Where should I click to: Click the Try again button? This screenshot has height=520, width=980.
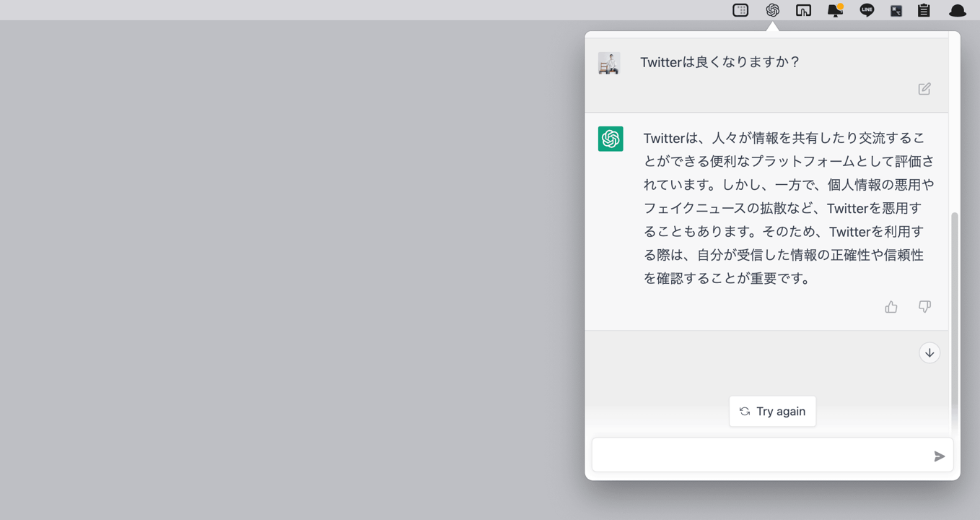coord(772,411)
